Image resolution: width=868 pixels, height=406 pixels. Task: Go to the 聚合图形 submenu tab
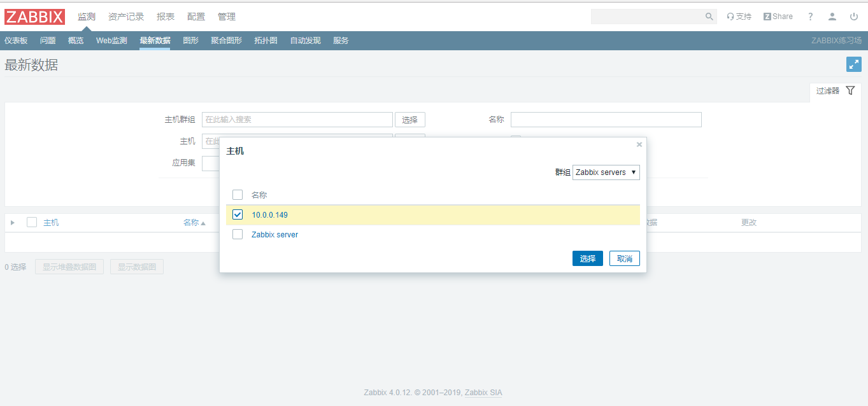click(x=226, y=41)
